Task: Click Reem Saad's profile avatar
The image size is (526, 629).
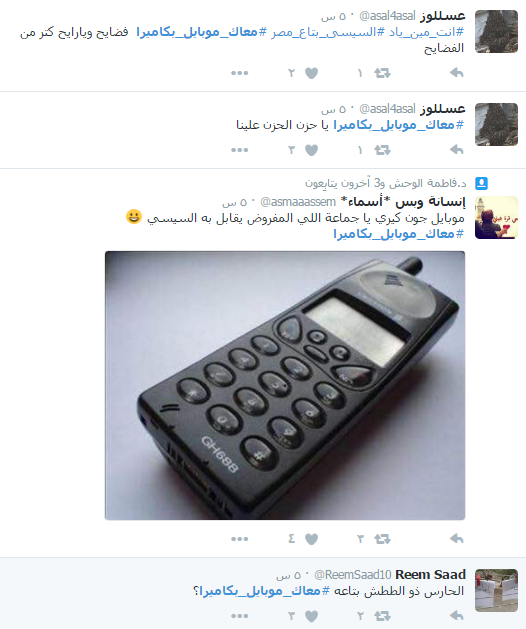Action: 496,590
